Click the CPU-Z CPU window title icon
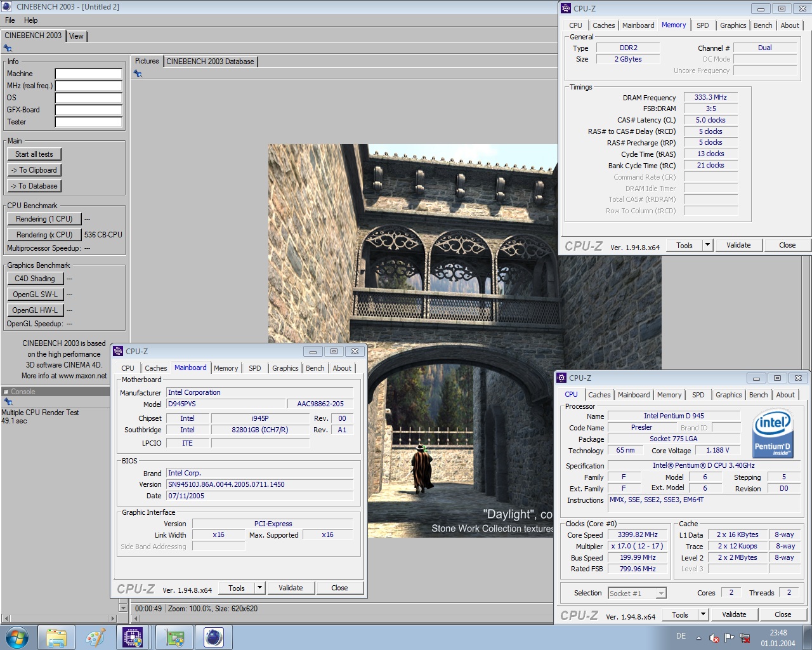 tap(561, 378)
